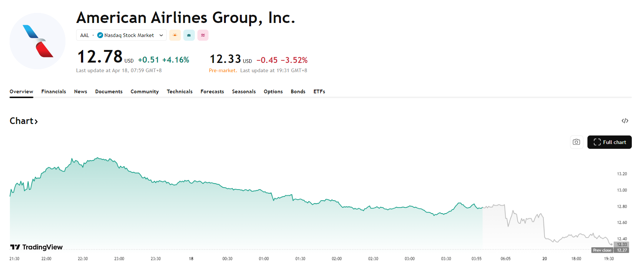644x268 pixels.
Task: Open the Technicals tab
Action: point(180,91)
